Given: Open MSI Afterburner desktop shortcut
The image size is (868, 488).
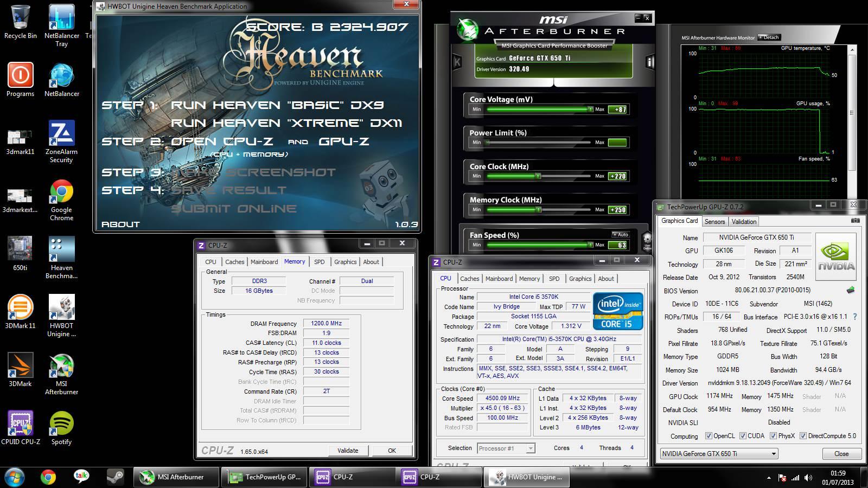Looking at the screenshot, I should point(61,374).
